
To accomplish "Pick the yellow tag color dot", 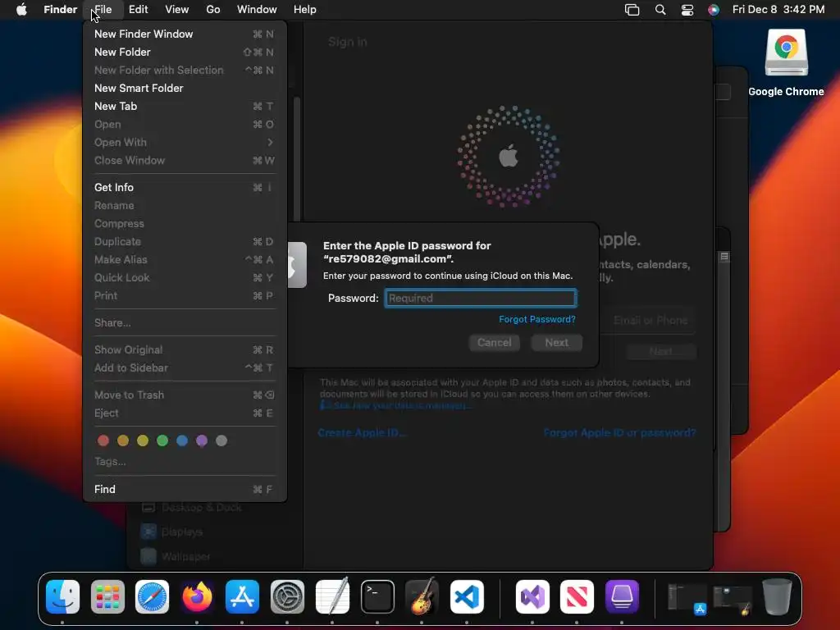I will (143, 441).
